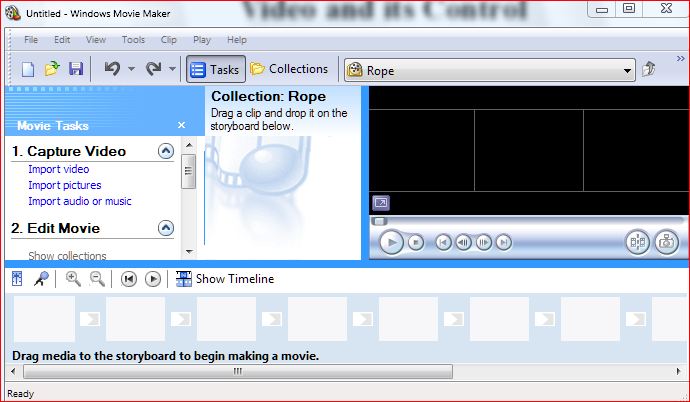The image size is (690, 402).
Task: Click the tasks pane scroll down arrow
Action: click(x=189, y=252)
